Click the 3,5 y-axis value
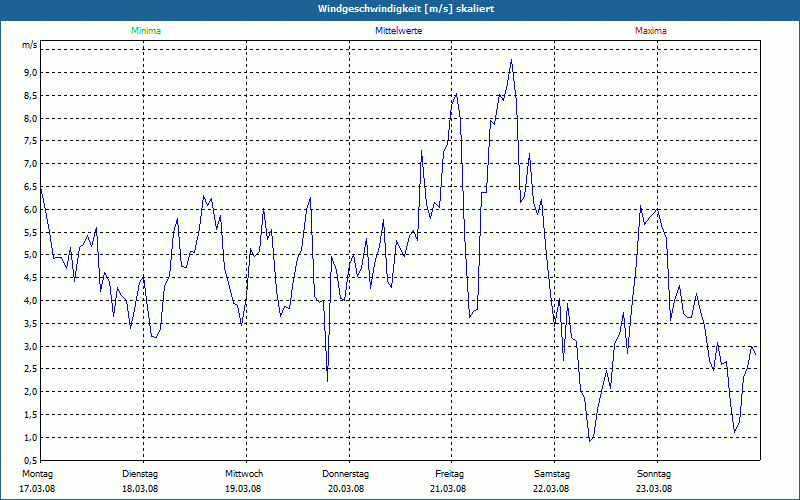 point(31,323)
